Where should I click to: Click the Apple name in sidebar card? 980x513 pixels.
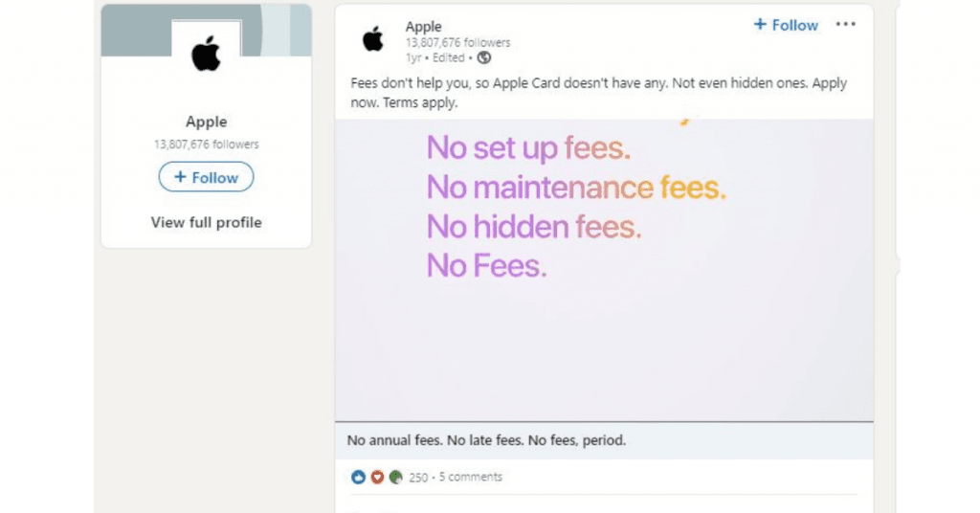pos(207,122)
